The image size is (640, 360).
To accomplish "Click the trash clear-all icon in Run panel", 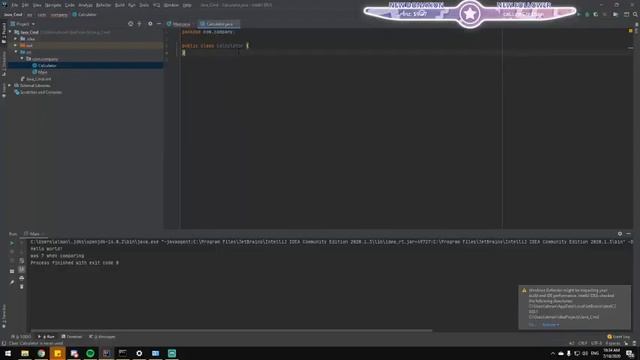I will pyautogui.click(x=22, y=287).
